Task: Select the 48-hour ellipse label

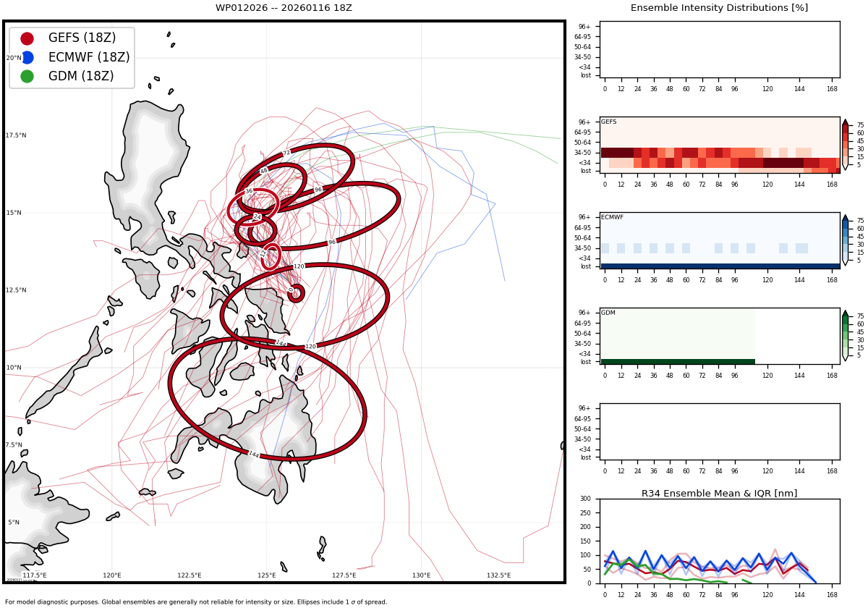Action: [x=264, y=171]
